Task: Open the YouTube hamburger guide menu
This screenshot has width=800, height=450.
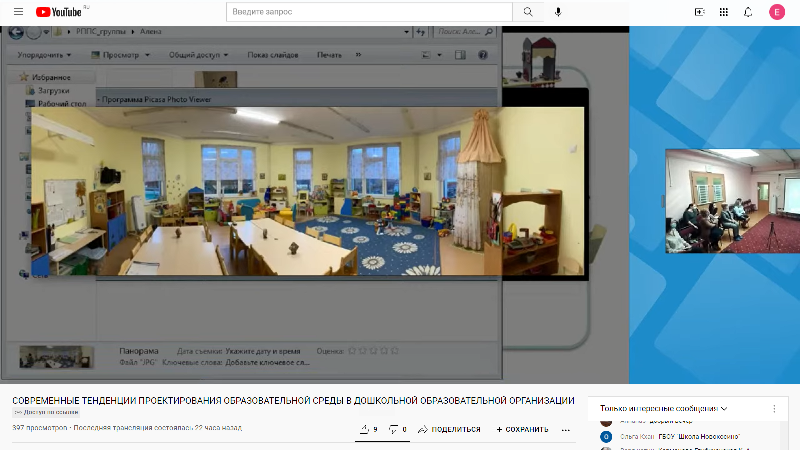Action: click(18, 12)
